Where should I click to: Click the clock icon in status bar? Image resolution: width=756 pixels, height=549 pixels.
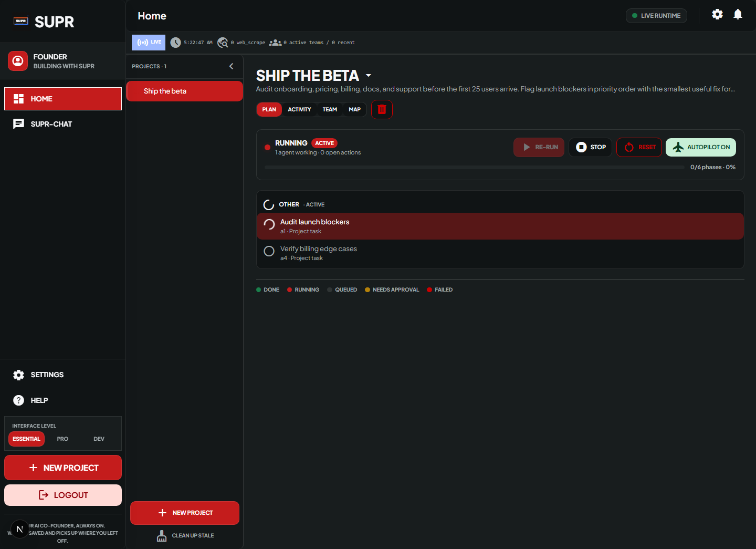coord(175,43)
